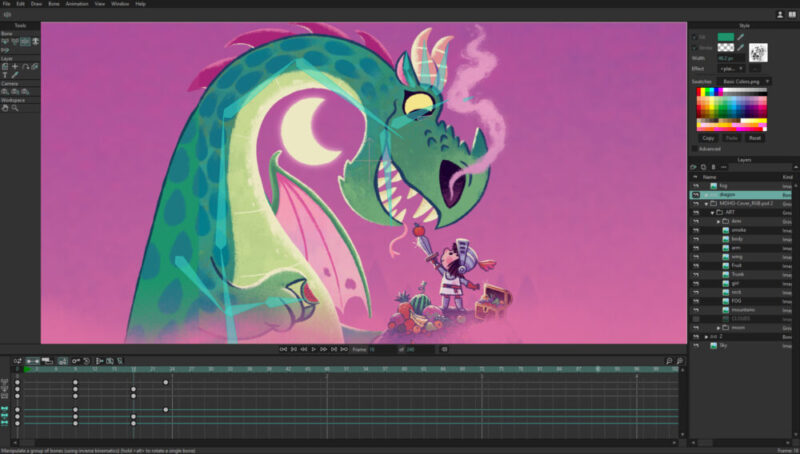The image size is (800, 454).
Task: Click the Copy button under swatches
Action: coord(708,138)
